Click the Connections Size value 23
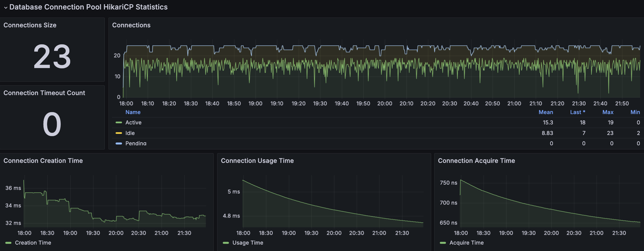644x251 pixels. coord(52,57)
